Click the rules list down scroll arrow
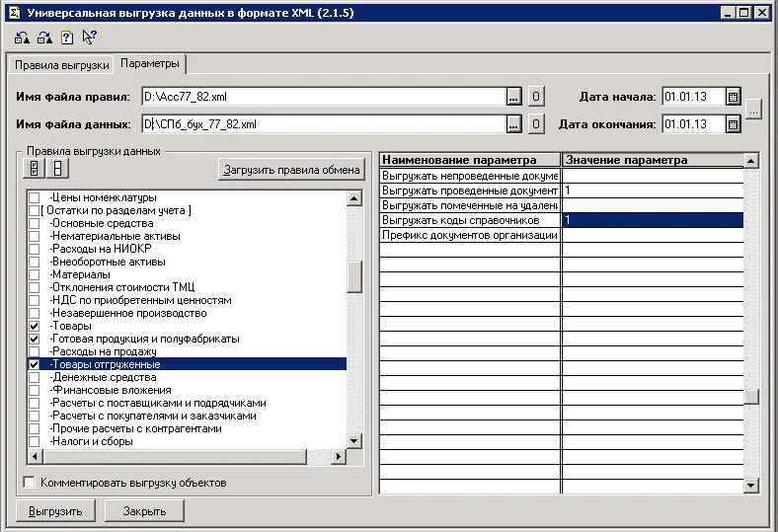778x532 pixels. click(353, 441)
